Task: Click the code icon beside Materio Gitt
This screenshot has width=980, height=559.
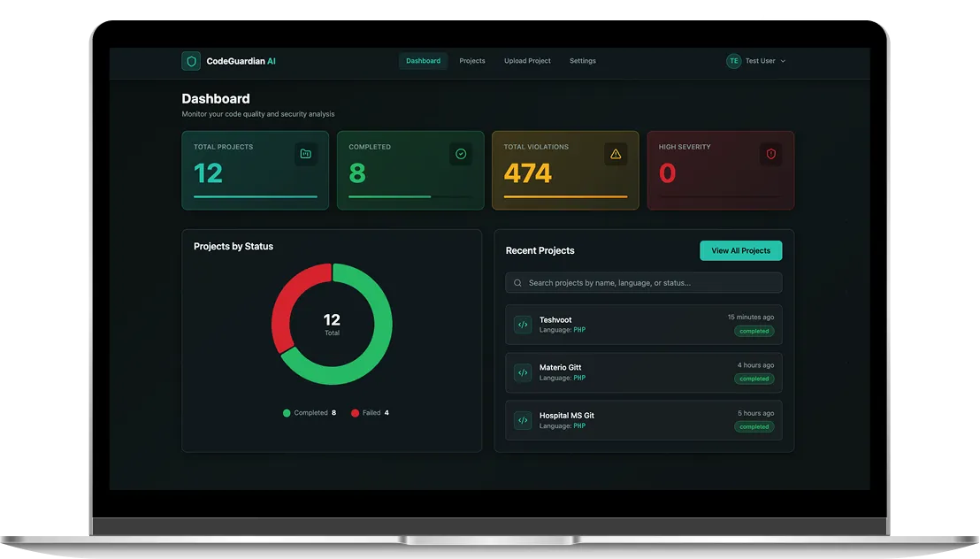Action: pos(523,372)
